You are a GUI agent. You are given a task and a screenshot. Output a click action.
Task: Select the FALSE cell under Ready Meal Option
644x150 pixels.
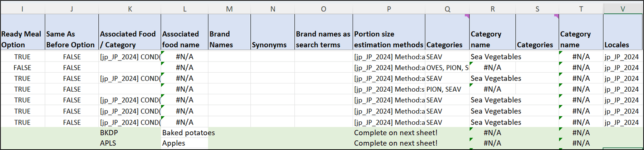(23, 67)
